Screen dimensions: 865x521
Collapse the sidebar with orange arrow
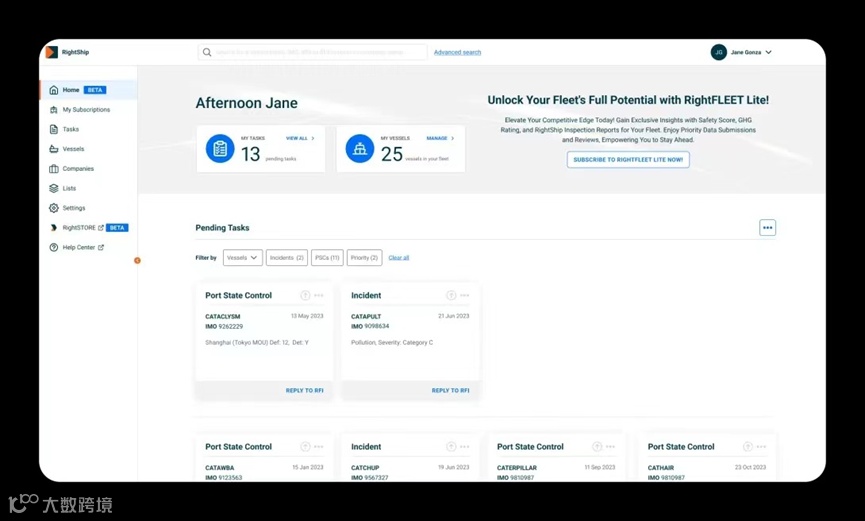pyautogui.click(x=137, y=260)
